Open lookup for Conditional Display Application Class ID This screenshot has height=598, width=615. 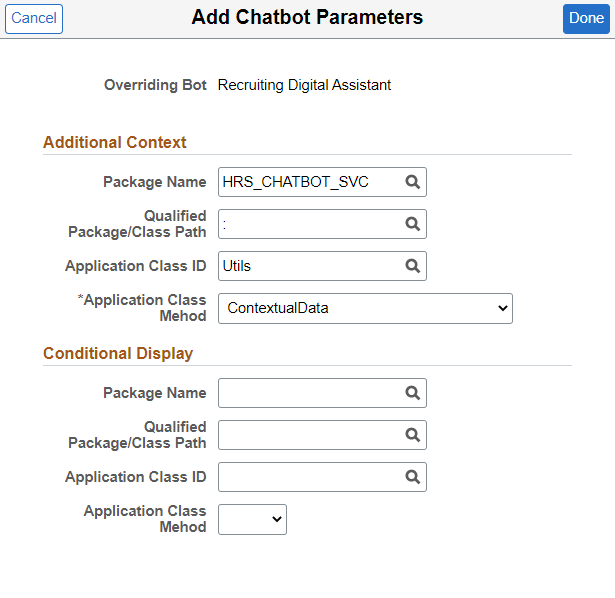tap(412, 477)
